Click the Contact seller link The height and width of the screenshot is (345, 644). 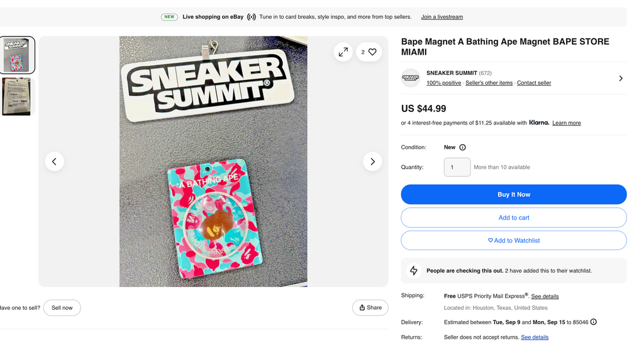click(x=534, y=83)
